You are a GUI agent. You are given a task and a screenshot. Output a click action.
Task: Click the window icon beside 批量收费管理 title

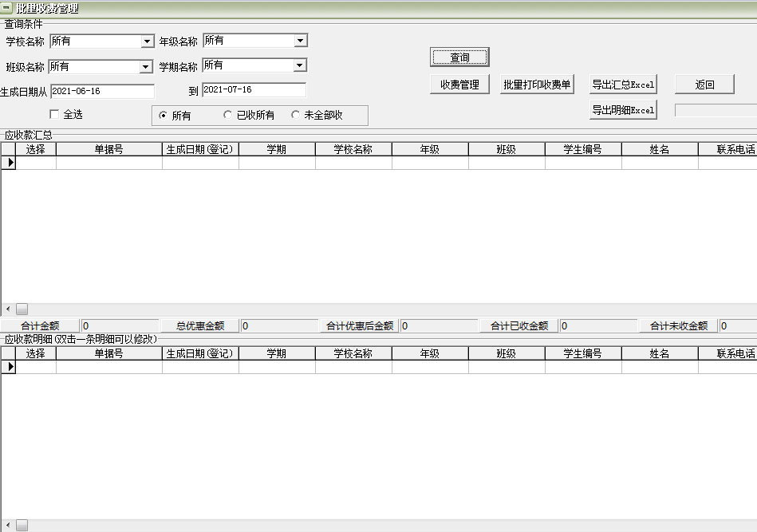tap(6, 8)
